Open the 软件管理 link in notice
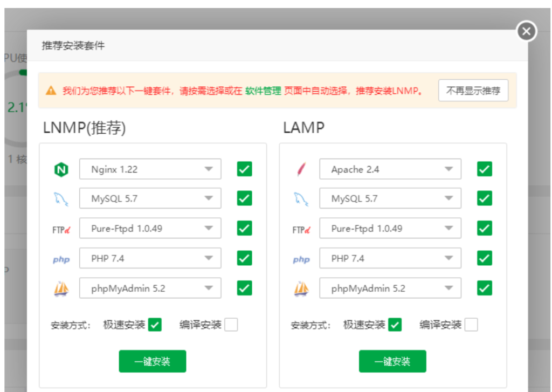Screen dimensions: 552x392 263,91
